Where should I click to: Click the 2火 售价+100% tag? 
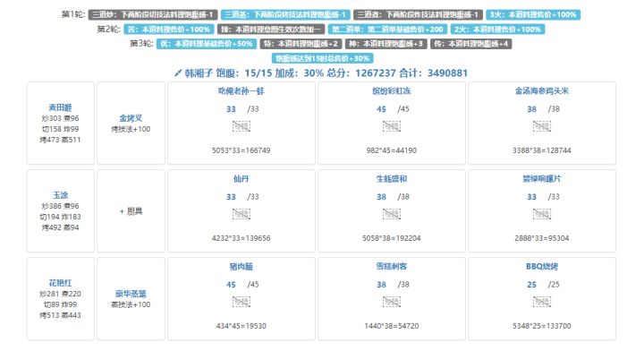[x=498, y=30]
